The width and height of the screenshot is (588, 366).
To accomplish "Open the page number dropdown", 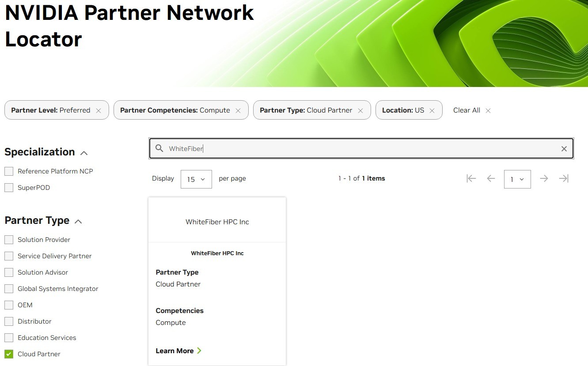I will [x=517, y=179].
